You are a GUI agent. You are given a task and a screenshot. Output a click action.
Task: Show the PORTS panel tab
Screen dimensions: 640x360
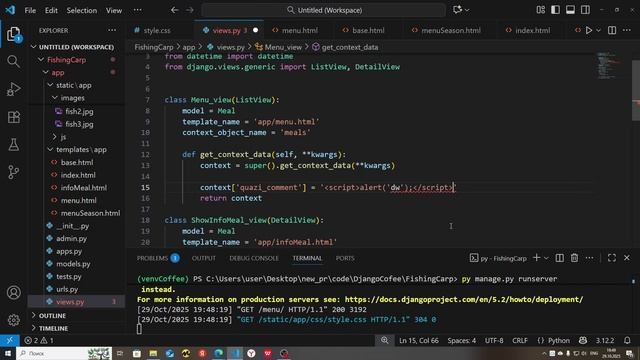[x=345, y=258]
